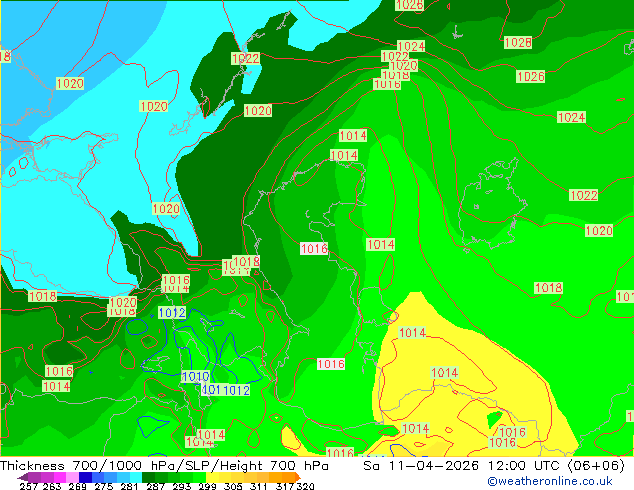
Task: Select the bright magenta legend swatch
Action: (60, 477)
